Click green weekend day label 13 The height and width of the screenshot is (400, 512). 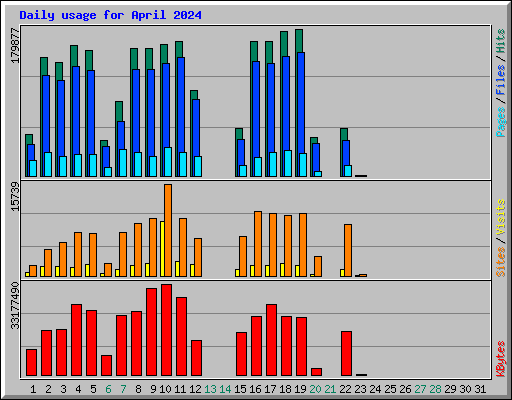210,389
